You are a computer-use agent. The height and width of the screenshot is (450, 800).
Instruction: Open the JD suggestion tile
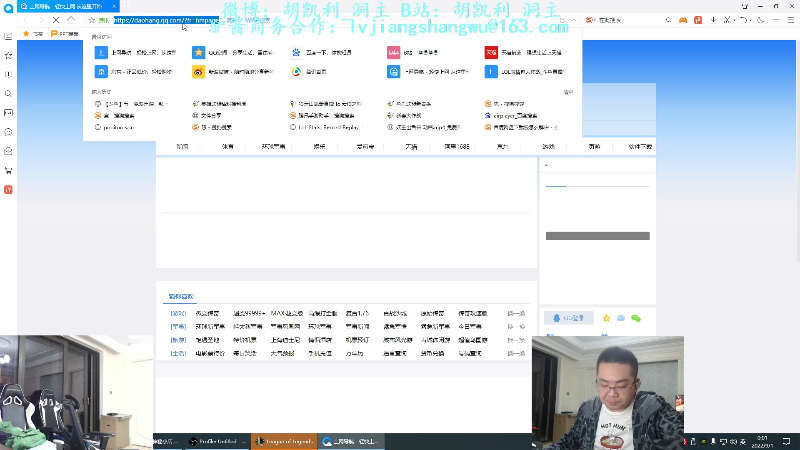tap(134, 72)
